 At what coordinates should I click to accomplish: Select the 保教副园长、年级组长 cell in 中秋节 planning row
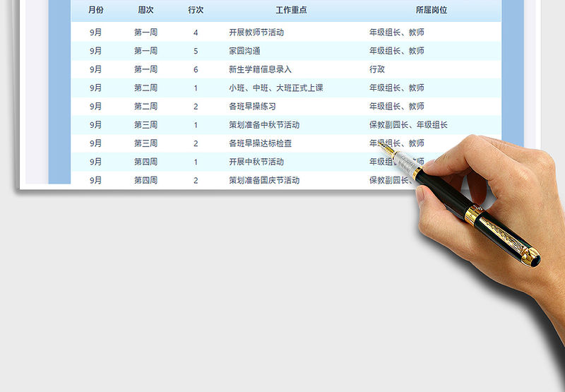click(x=408, y=125)
